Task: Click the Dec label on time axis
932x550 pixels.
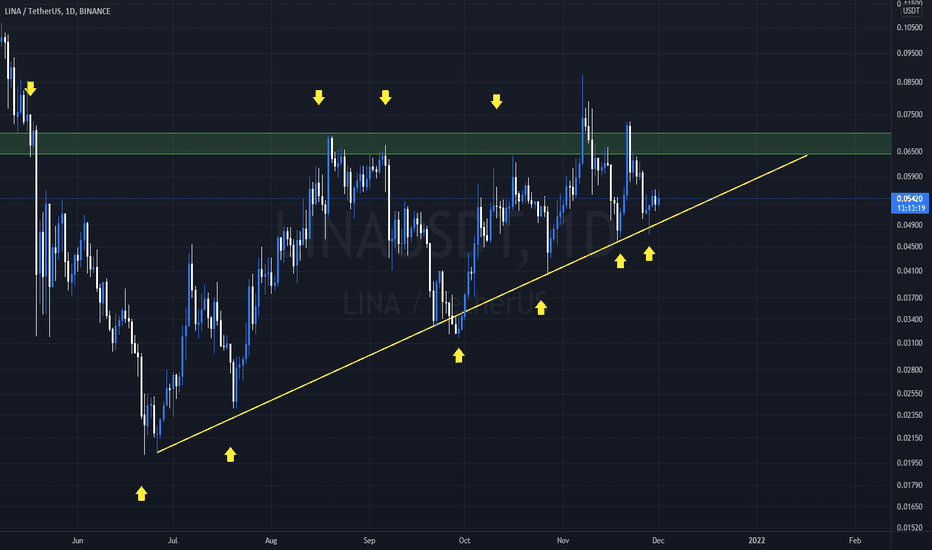Action: click(x=658, y=541)
